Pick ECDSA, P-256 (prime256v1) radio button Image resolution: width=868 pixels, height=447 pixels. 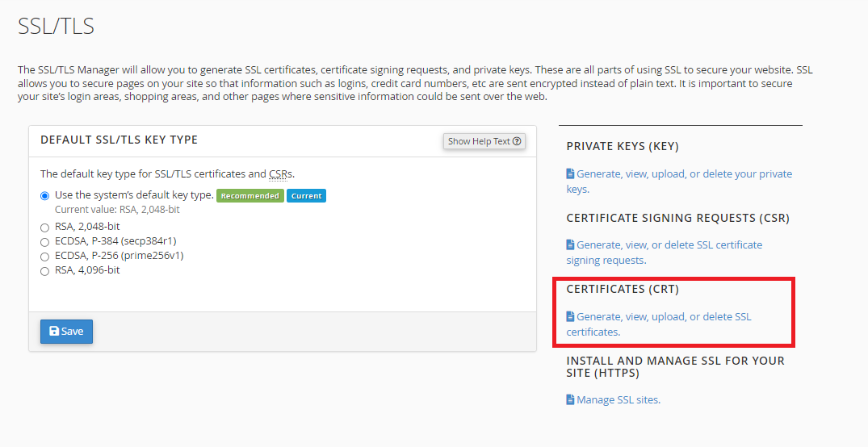45,257
